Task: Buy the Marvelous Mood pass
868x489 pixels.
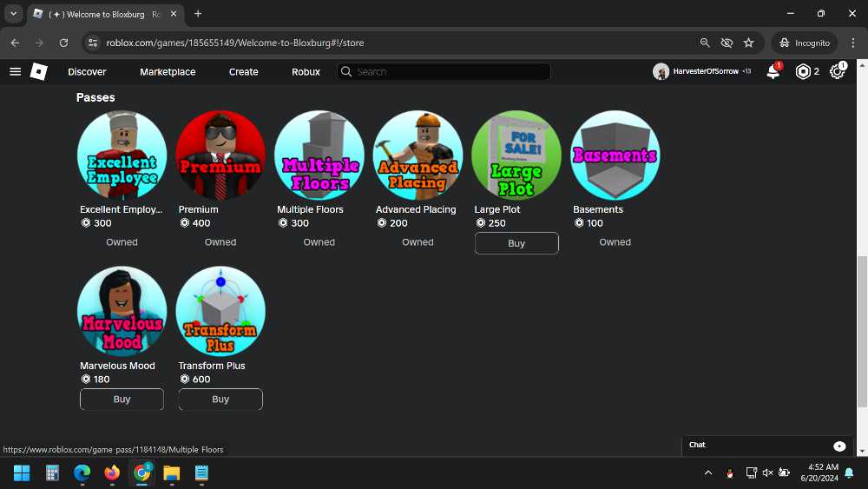Action: 122,400
